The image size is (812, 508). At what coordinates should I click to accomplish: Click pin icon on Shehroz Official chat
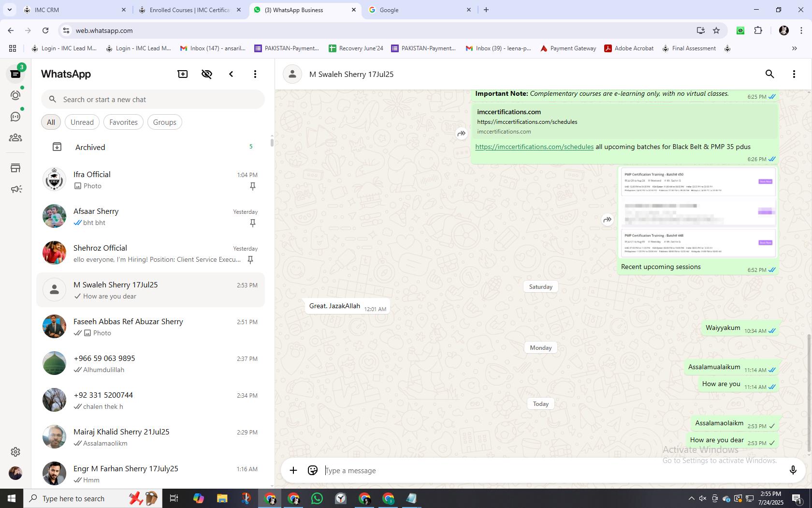click(x=250, y=260)
